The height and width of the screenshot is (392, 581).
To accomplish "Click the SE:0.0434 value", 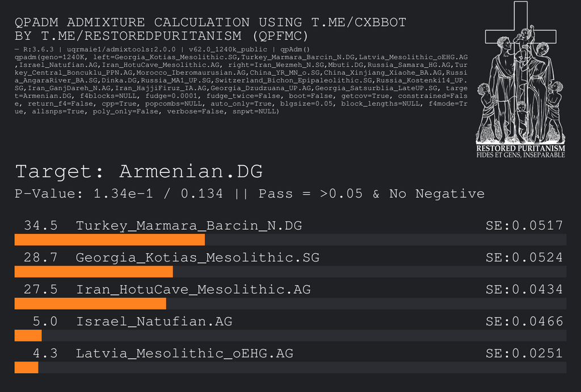I will pos(524,289).
